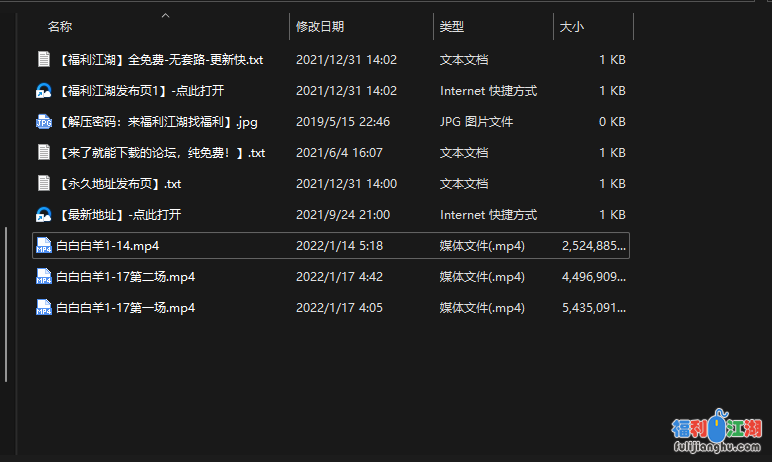Click the MP4 icon for 白白白羊1-17第二场.mp4
The width and height of the screenshot is (772, 462).
pos(43,277)
